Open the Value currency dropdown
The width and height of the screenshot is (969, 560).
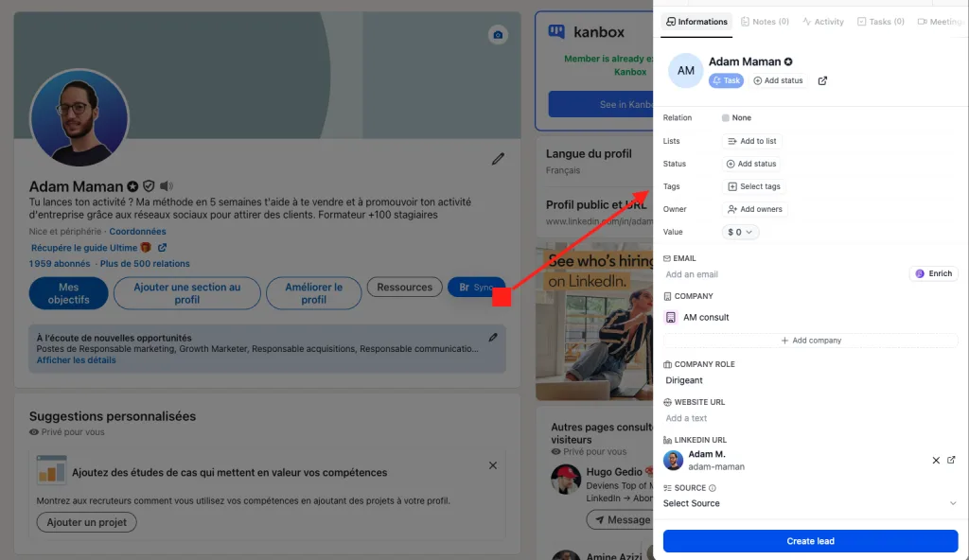pos(740,232)
